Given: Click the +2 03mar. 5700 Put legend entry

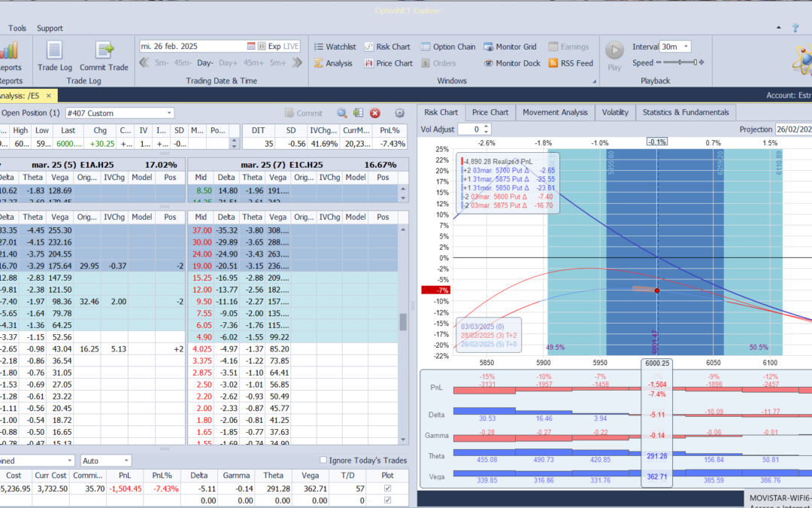Looking at the screenshot, I should pos(508,170).
